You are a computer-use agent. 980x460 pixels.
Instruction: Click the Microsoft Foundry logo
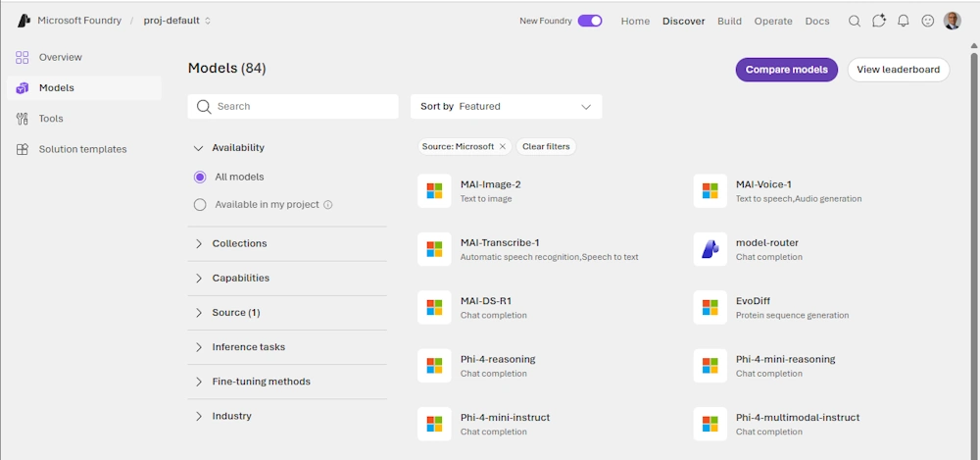(x=24, y=21)
